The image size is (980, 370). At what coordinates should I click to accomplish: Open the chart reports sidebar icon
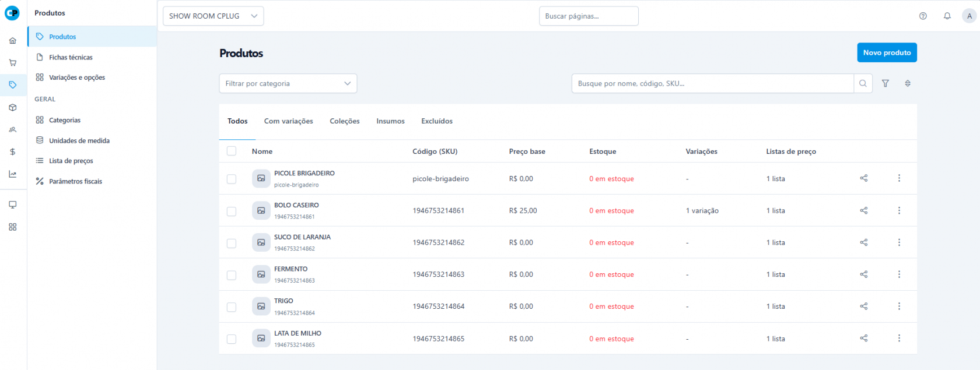pos(13,174)
